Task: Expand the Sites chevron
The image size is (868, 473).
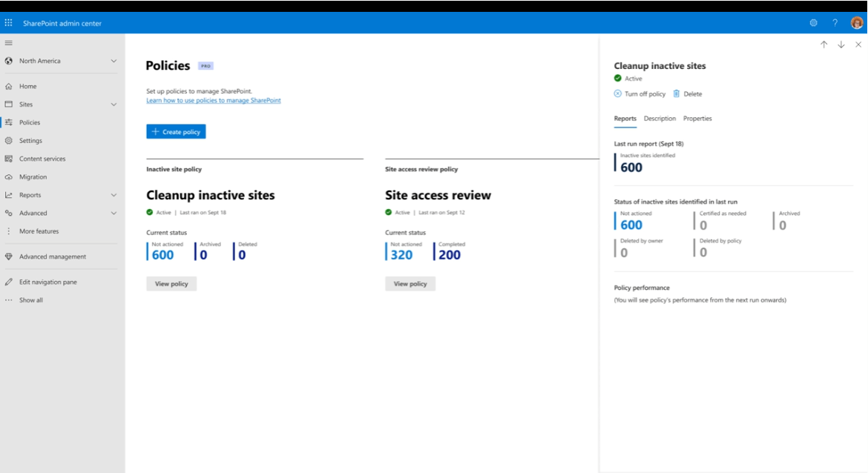Action: [x=114, y=104]
